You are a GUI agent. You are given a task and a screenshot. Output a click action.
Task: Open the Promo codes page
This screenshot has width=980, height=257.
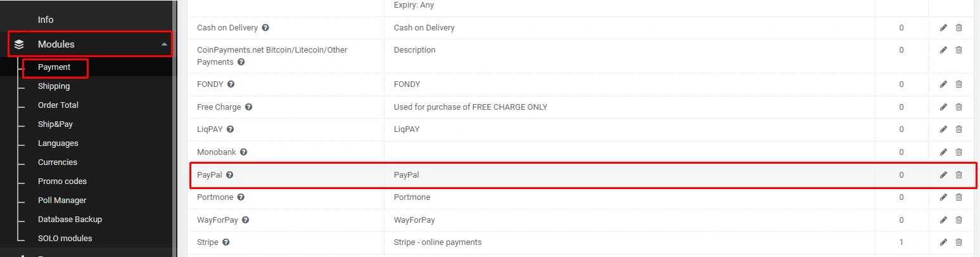(62, 181)
